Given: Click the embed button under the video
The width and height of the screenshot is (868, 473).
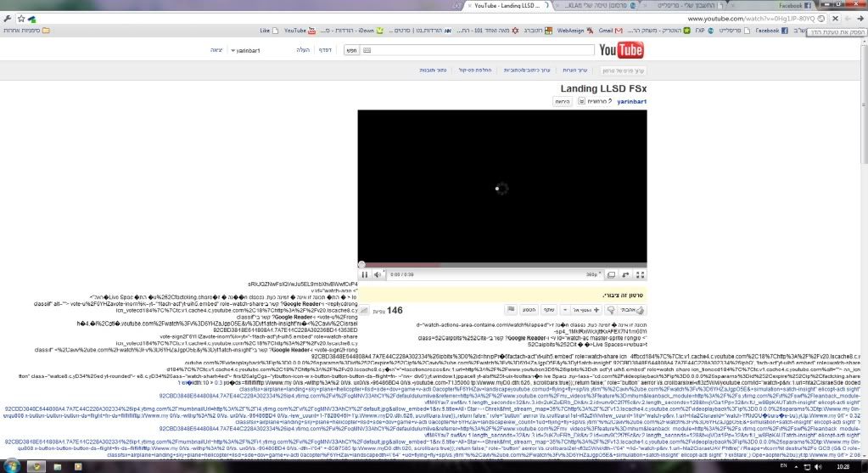Looking at the screenshot, I should point(529,310).
